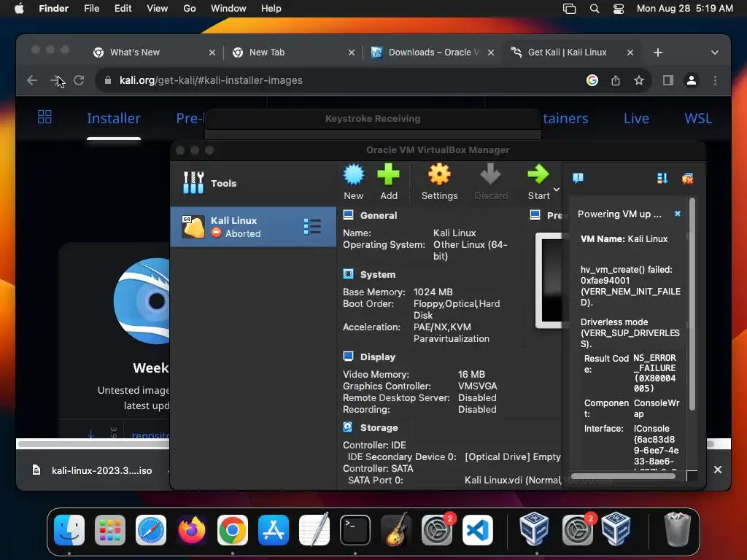Select Live tab on Kali page
747x560 pixels.
click(636, 118)
